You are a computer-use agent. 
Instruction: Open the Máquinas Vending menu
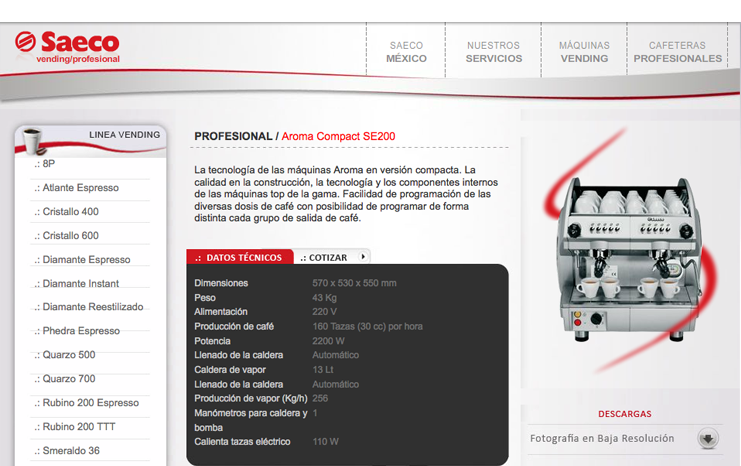coord(584,52)
